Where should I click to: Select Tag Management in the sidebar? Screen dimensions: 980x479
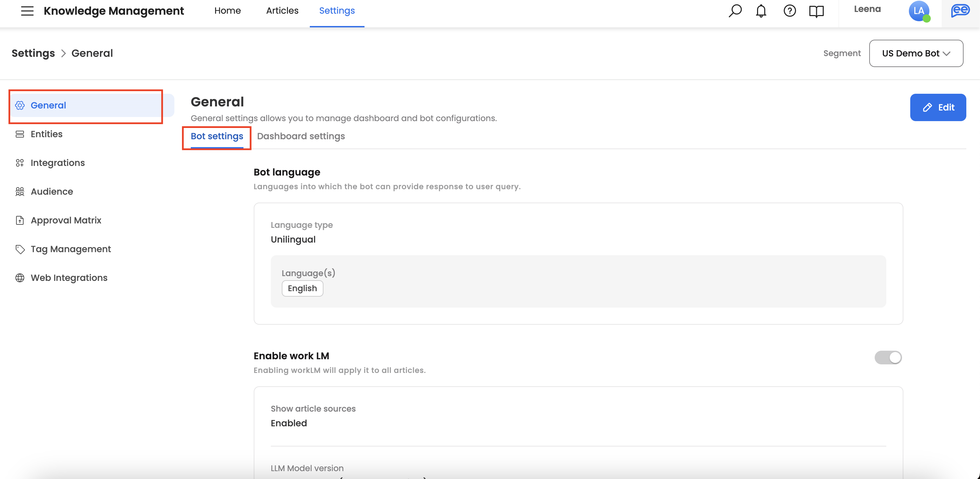click(x=71, y=249)
